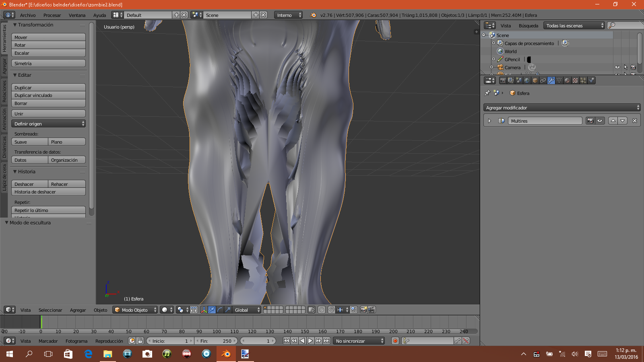Open the Render properties camera tab

(x=503, y=80)
